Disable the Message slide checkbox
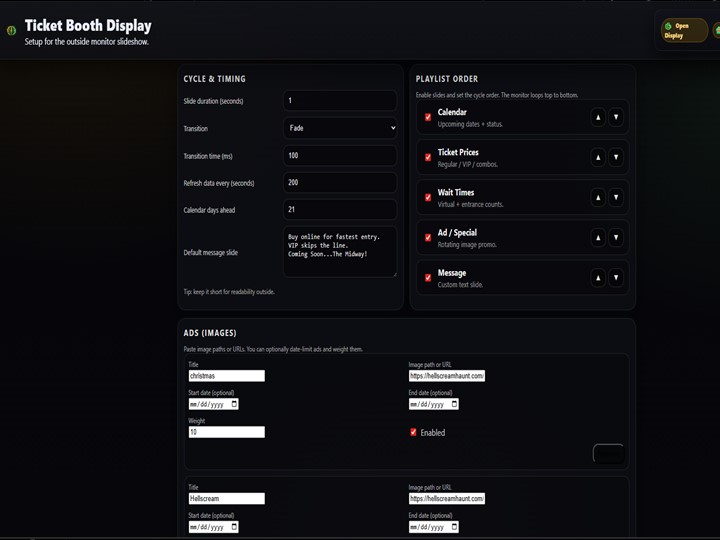The height and width of the screenshot is (540, 720). [x=428, y=278]
